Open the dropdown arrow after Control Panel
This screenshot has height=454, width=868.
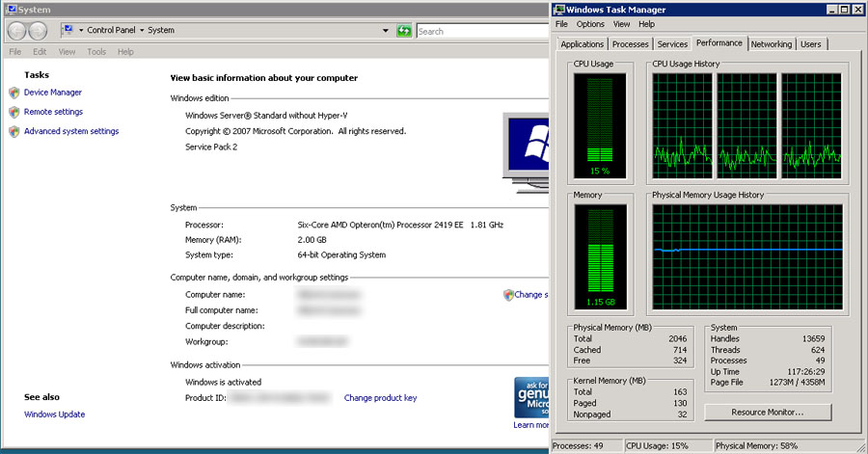(x=141, y=31)
